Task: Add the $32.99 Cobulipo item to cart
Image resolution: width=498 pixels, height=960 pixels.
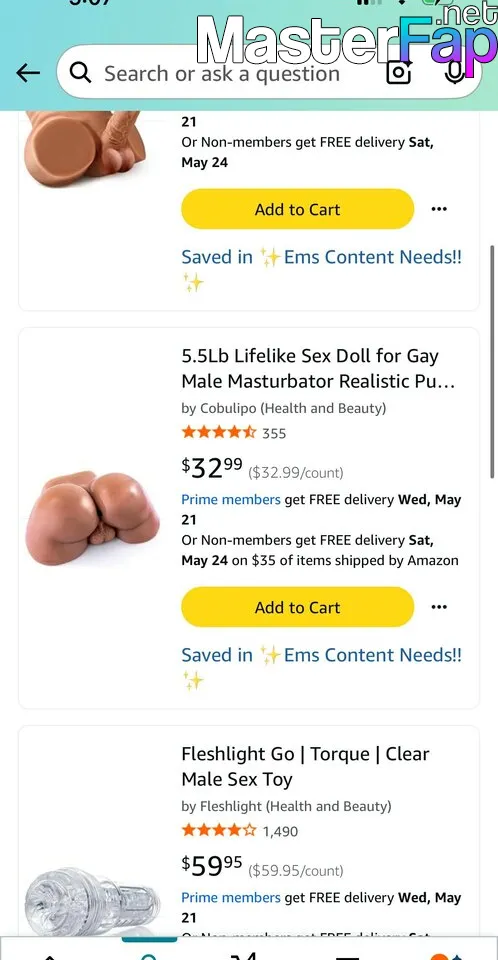Action: (298, 607)
